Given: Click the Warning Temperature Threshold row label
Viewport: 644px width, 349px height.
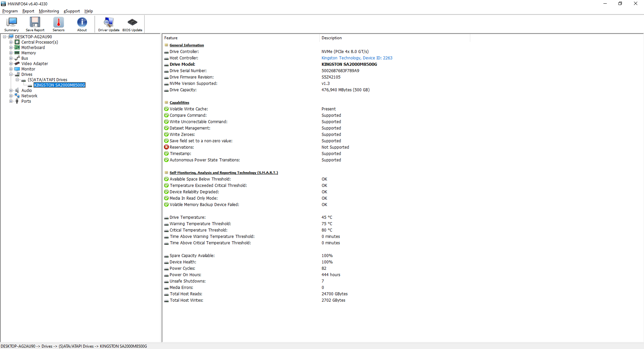Looking at the screenshot, I should (200, 224).
